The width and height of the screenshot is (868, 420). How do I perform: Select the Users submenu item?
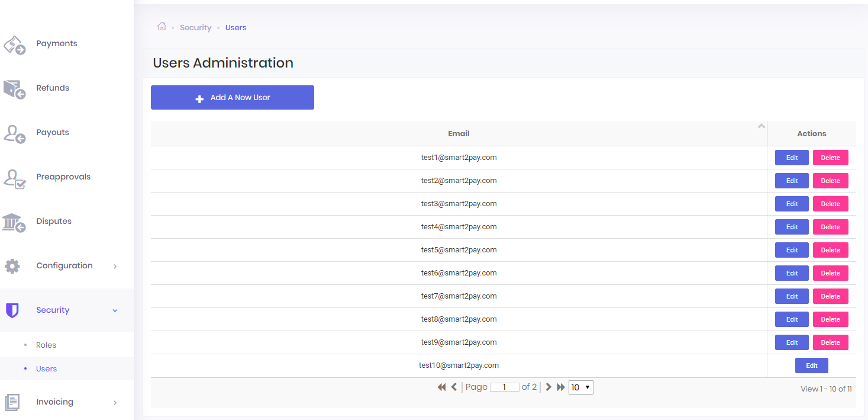point(46,368)
